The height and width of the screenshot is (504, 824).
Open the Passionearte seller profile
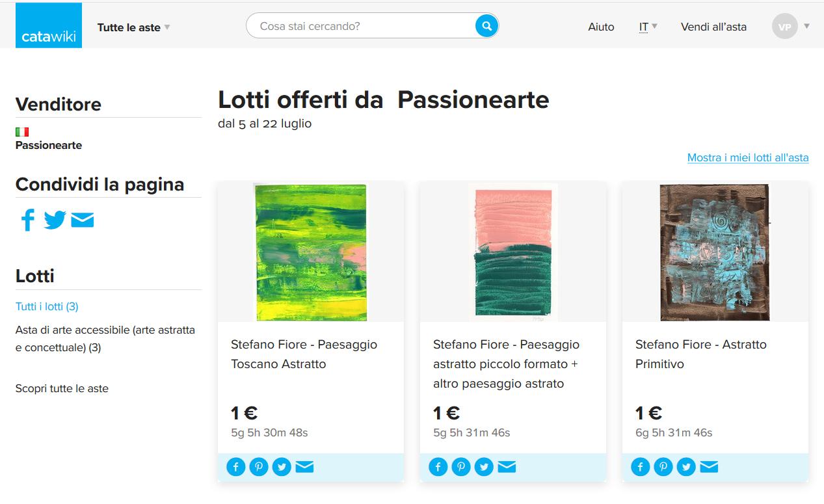48,145
